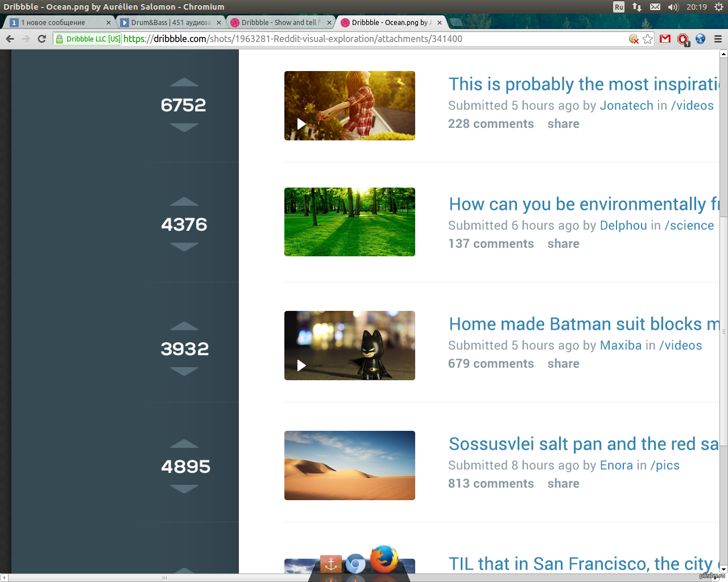Open the Chromium hamburger menu
The width and height of the screenshot is (728, 582).
[x=718, y=39]
